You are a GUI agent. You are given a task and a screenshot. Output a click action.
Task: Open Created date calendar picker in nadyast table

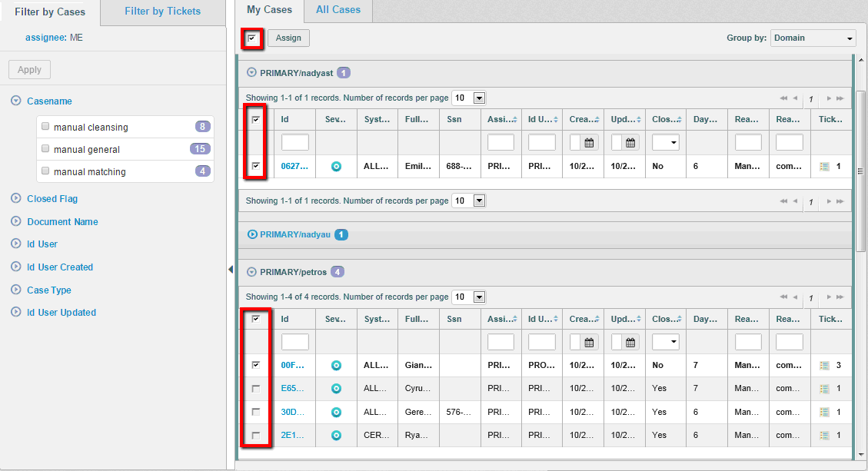(x=590, y=142)
